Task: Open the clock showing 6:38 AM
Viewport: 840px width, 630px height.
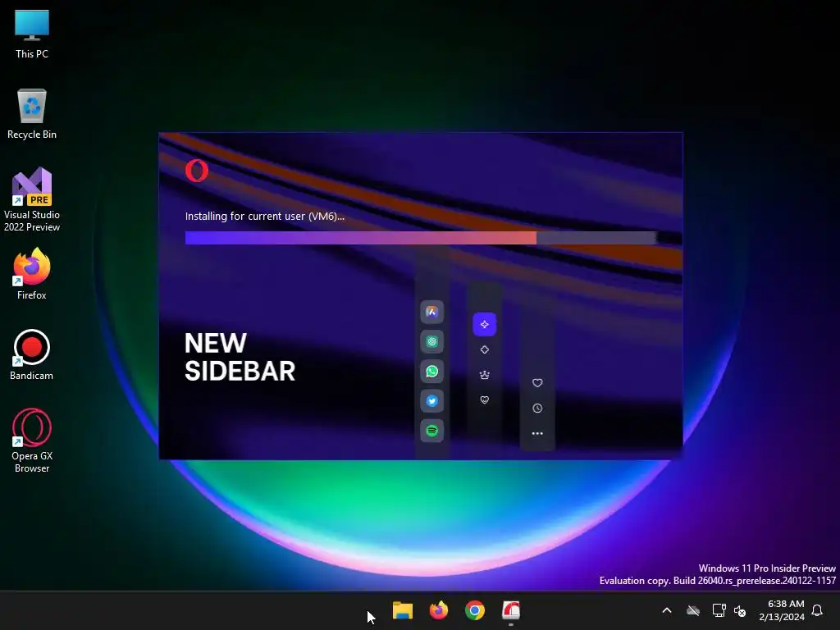Action: point(782,610)
